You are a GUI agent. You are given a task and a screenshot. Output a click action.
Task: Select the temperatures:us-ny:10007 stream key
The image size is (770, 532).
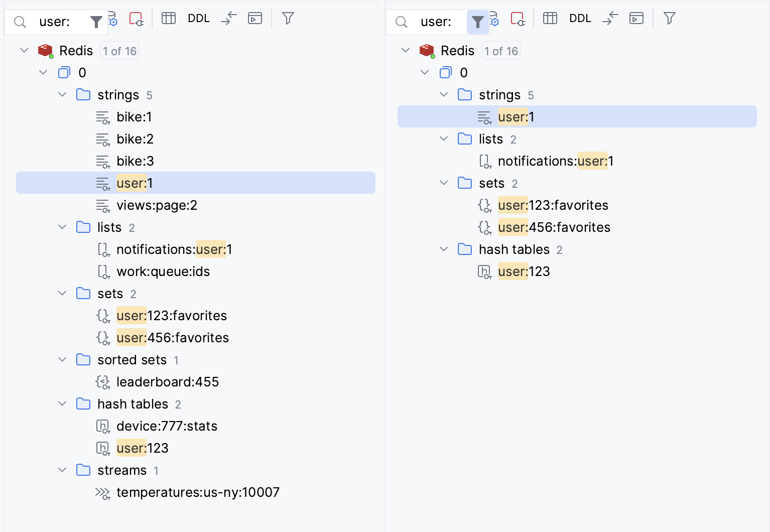198,492
